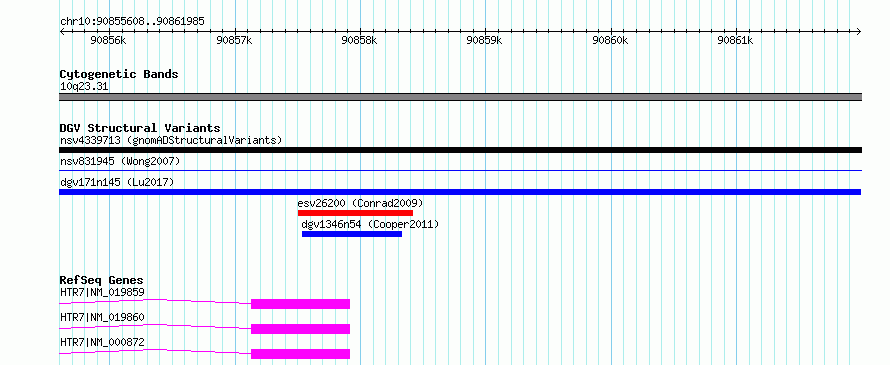Click the magenta exon of HTR7|NM_019859
This screenshot has height=365, width=890.
[300, 304]
